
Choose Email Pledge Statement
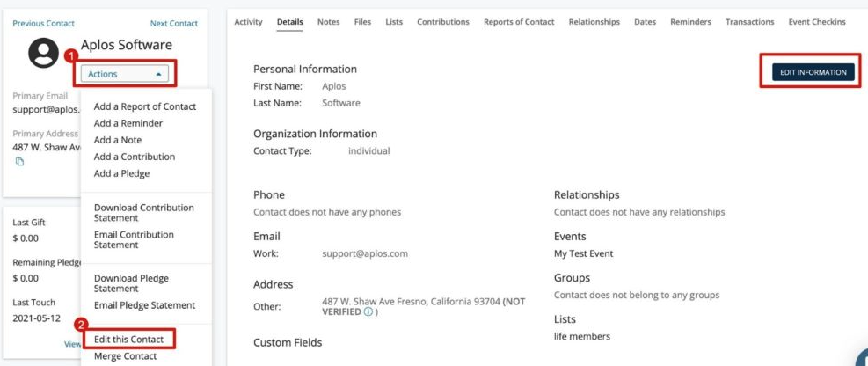[144, 305]
